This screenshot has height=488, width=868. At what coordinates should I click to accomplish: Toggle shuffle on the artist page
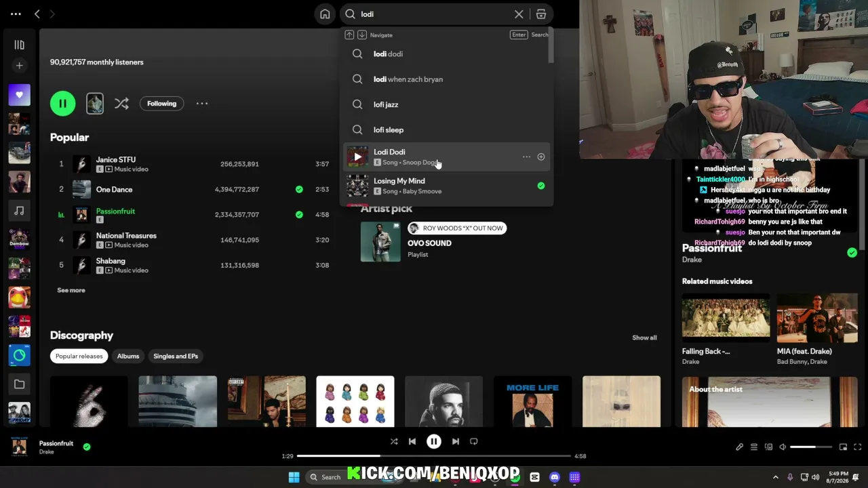click(x=121, y=104)
